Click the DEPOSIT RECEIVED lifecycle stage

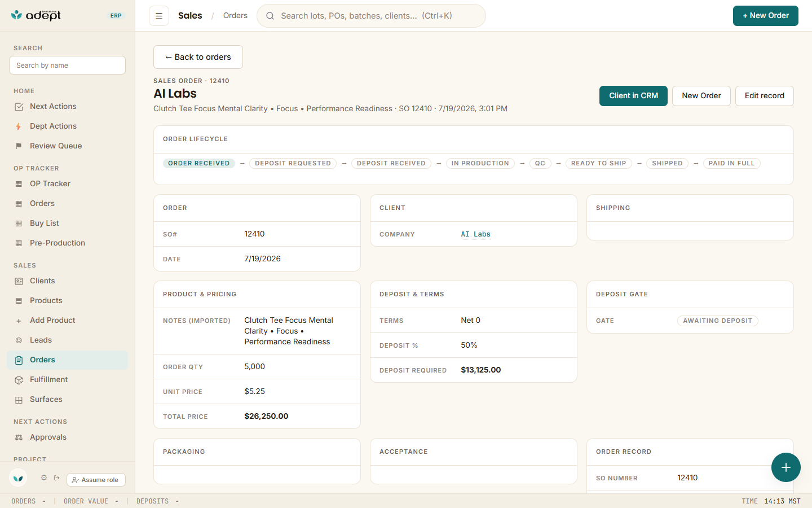click(x=391, y=164)
